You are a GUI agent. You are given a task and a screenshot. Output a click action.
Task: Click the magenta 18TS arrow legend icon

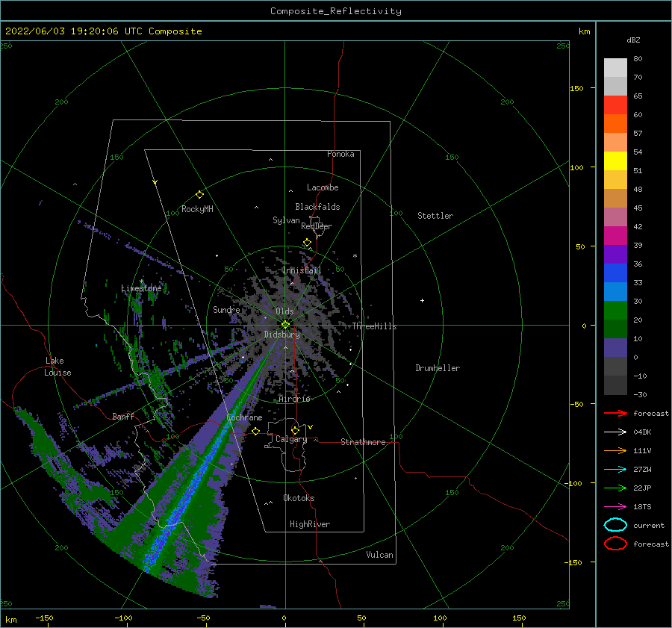pyautogui.click(x=615, y=507)
